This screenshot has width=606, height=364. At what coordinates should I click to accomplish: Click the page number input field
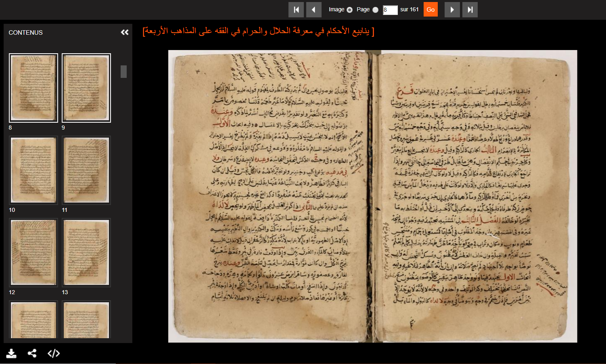point(390,10)
